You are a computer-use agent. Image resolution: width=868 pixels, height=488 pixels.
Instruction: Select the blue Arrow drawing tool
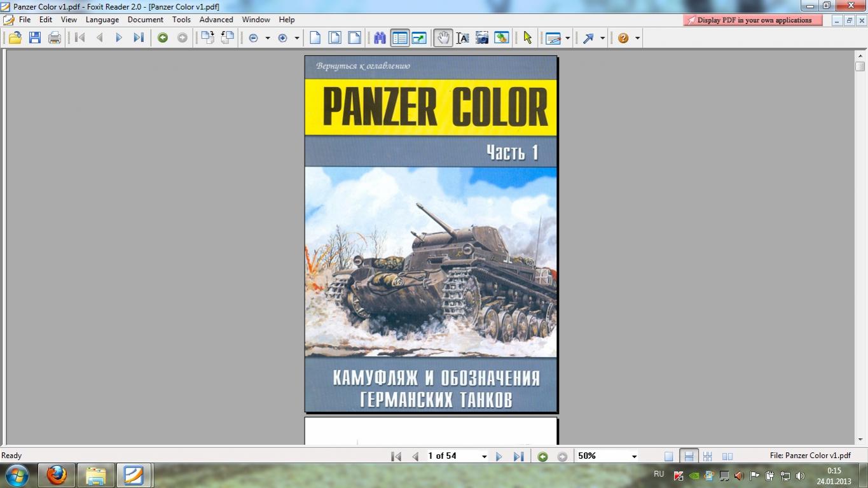[588, 38]
